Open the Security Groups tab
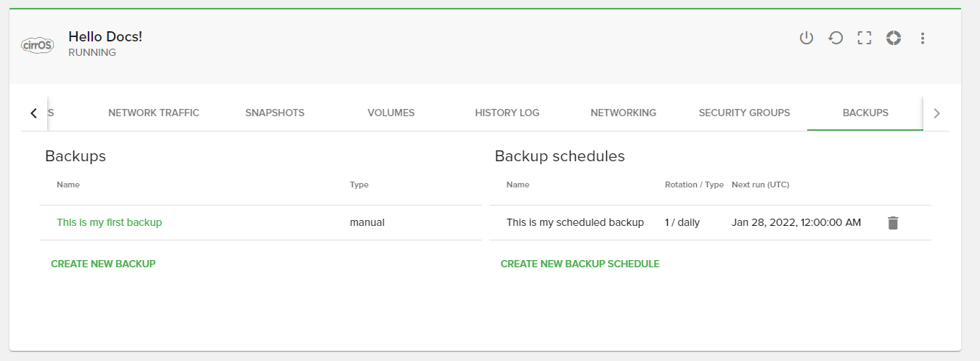This screenshot has width=980, height=361. tap(744, 113)
